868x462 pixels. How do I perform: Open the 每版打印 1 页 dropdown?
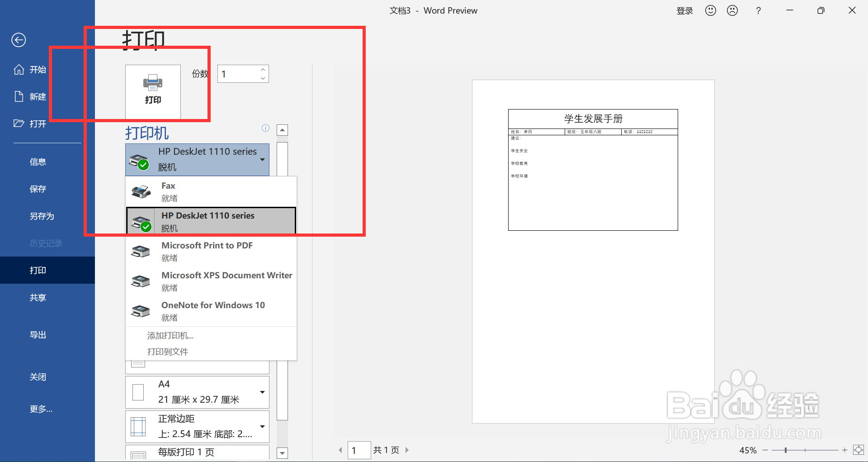pos(197,452)
